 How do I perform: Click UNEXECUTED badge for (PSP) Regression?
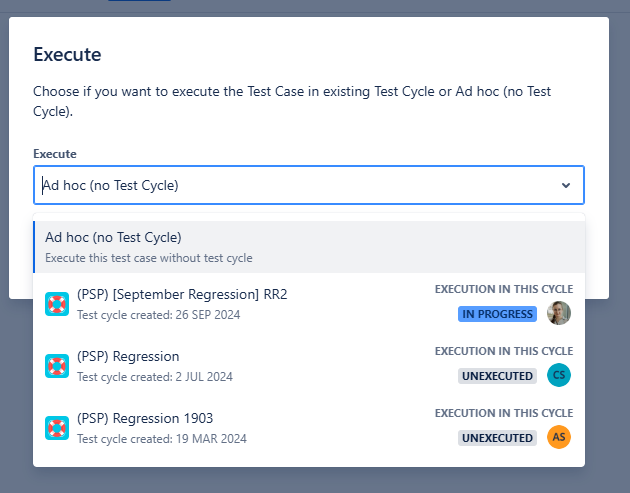click(497, 376)
